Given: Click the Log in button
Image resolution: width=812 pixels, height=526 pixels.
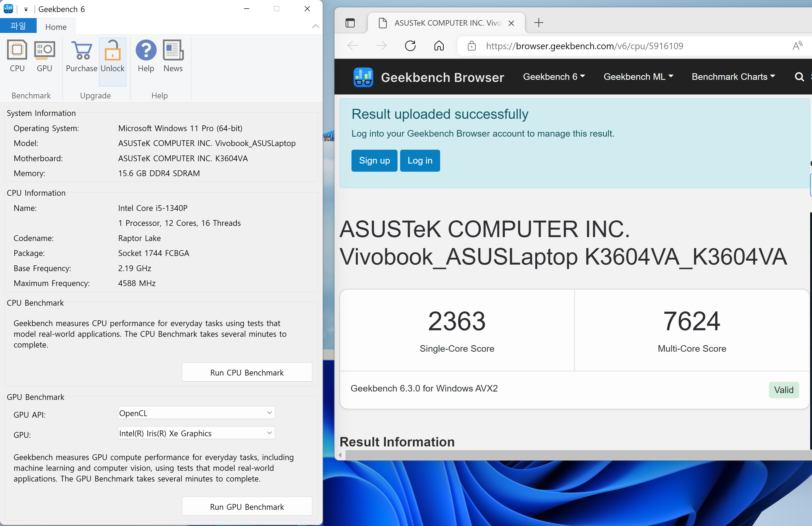Looking at the screenshot, I should click(x=420, y=160).
